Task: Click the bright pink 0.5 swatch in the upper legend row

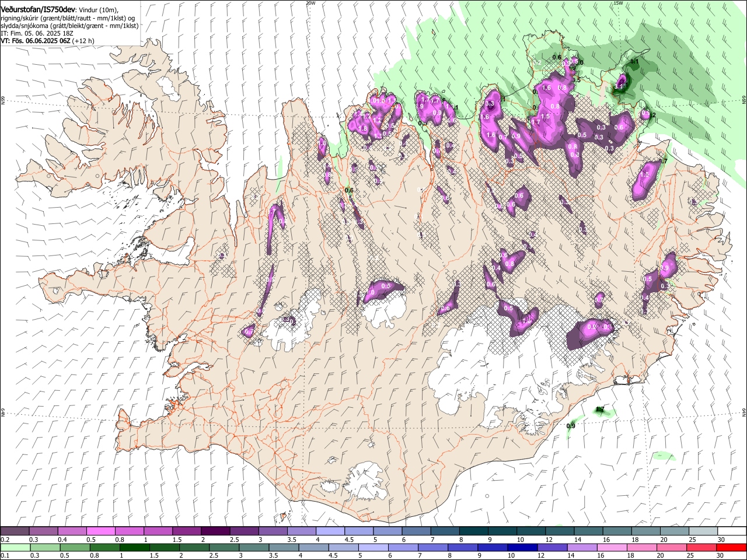Action: tap(101, 531)
